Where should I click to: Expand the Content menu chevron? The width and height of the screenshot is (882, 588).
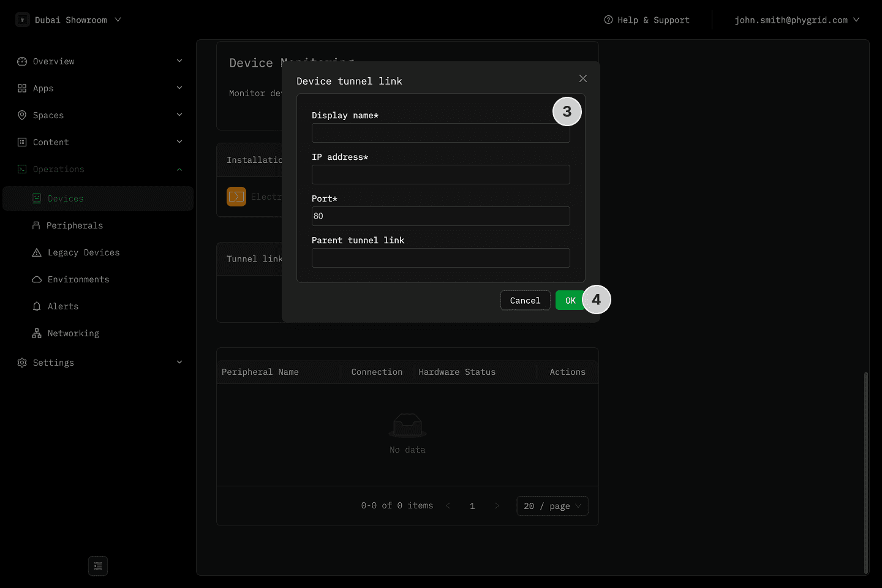tap(179, 142)
